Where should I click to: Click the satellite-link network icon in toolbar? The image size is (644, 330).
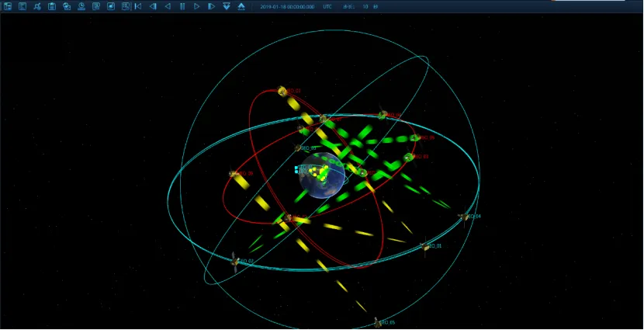tap(37, 6)
